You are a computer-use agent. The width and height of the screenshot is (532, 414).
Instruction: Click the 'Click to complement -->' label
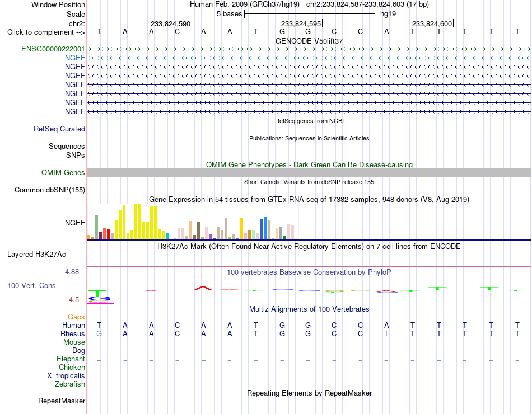(x=46, y=32)
